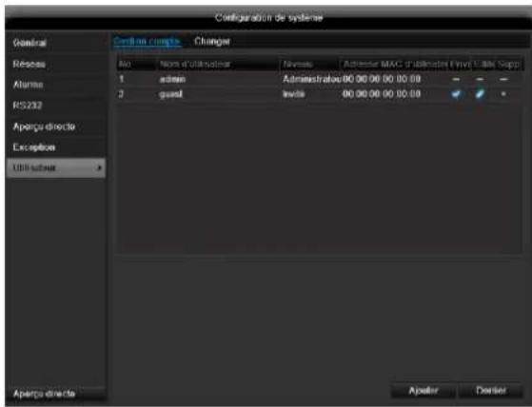Click the Dernier button

(491, 391)
